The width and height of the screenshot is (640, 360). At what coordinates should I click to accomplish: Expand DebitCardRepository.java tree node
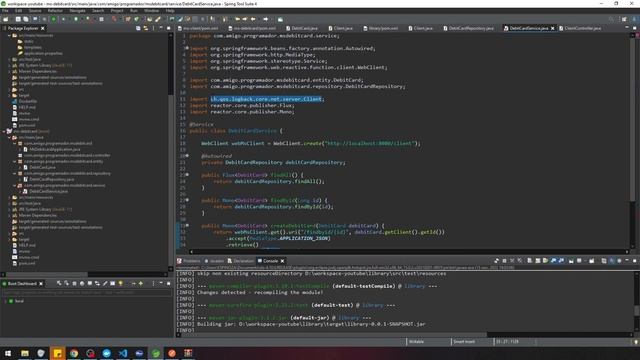(20, 179)
